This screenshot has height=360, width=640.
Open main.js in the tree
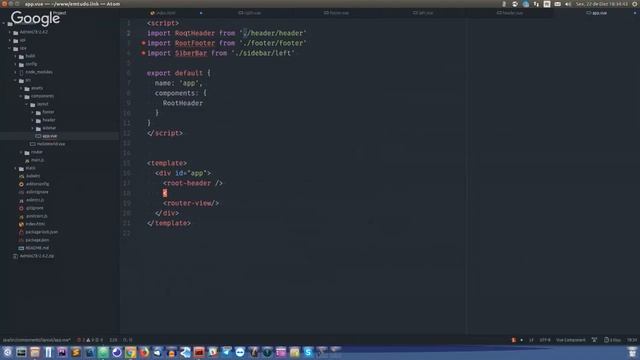(x=37, y=160)
